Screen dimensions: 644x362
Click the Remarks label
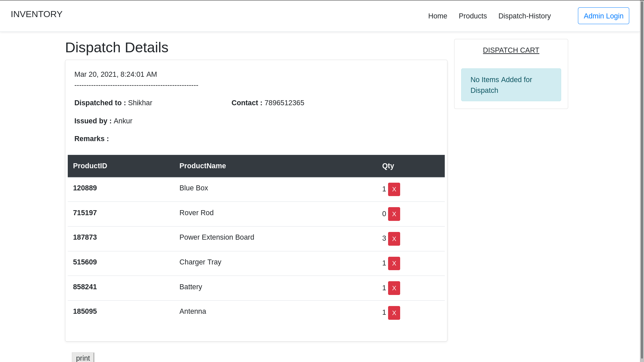[x=92, y=139]
